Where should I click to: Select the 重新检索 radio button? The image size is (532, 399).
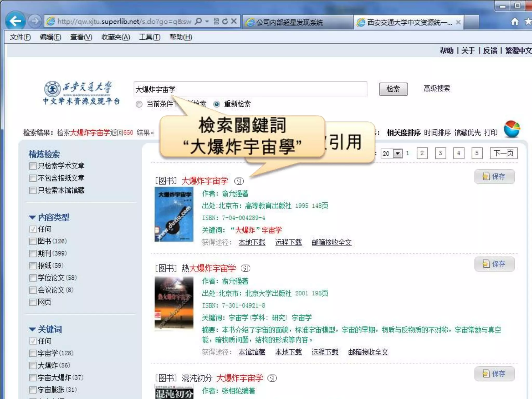(217, 104)
